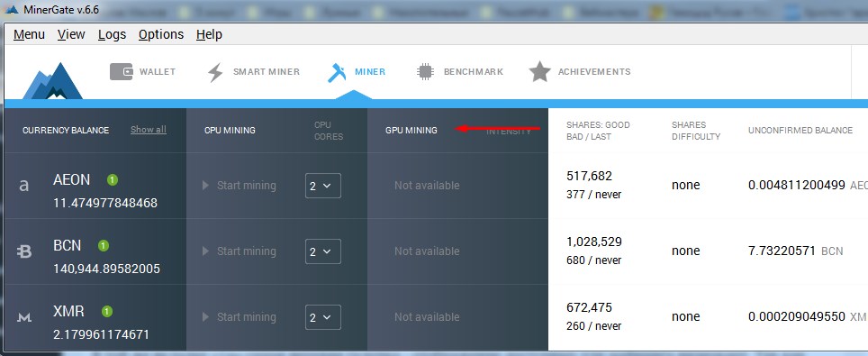Click the BCN currency name
Screen dimensions: 868x356
click(x=67, y=245)
